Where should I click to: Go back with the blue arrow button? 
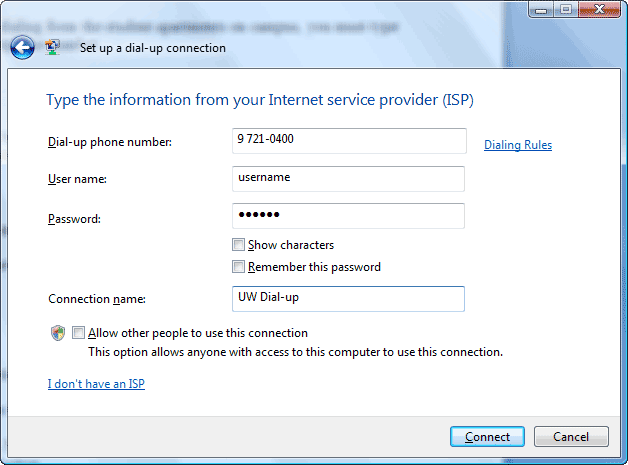click(x=22, y=48)
